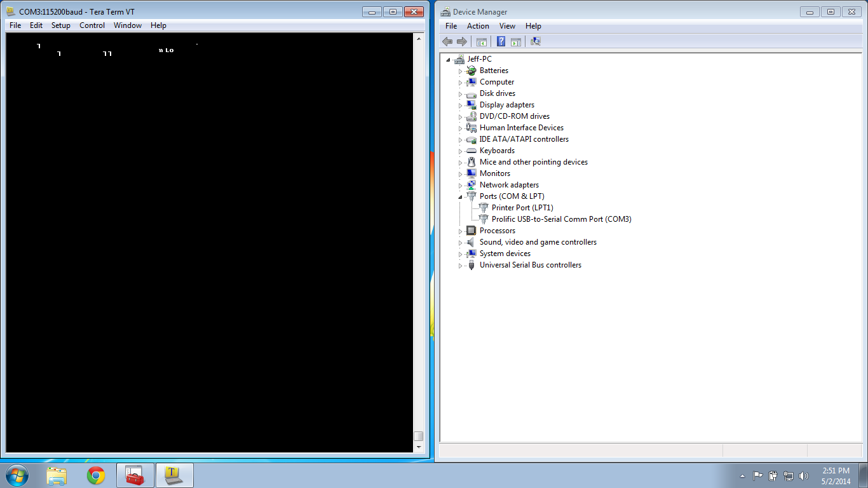Click the Scan for hardware changes icon

[x=536, y=41]
